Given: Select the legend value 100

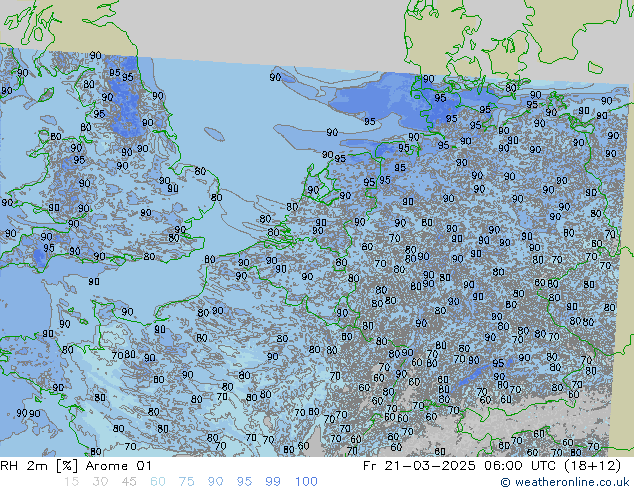Looking at the screenshot, I should [306, 482].
